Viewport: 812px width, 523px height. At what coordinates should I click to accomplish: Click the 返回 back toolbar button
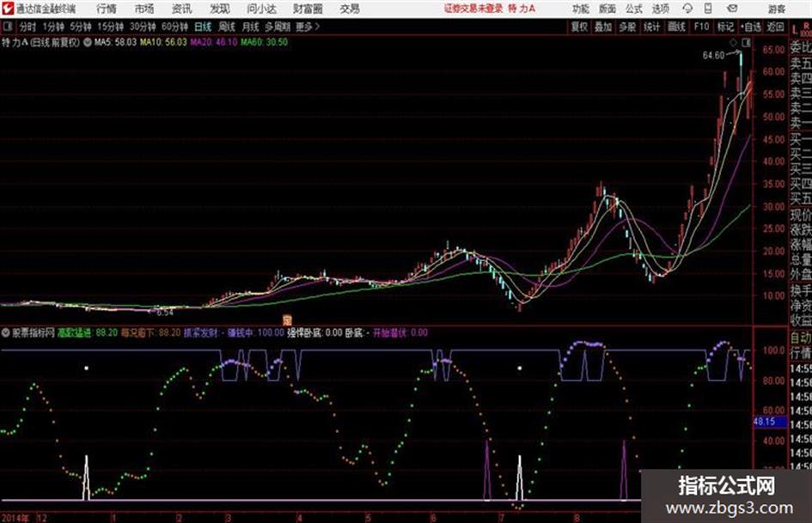775,27
